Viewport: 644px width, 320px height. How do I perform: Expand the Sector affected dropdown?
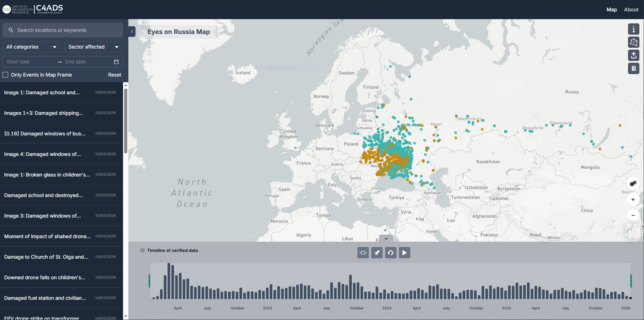tap(93, 47)
